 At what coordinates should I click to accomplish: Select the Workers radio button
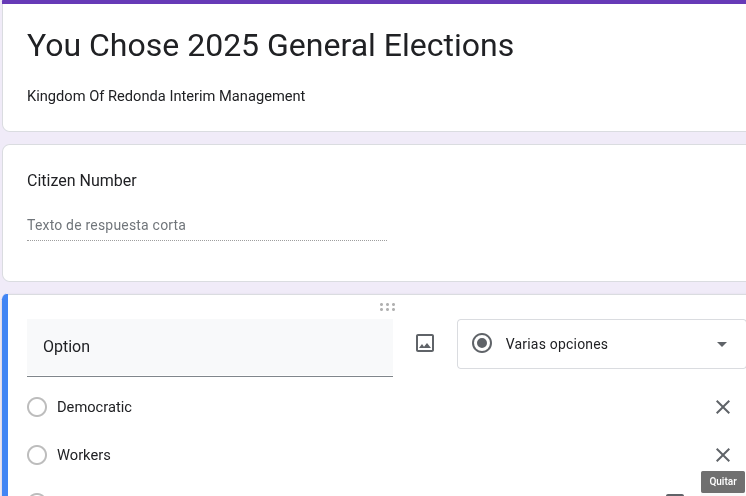tap(37, 455)
